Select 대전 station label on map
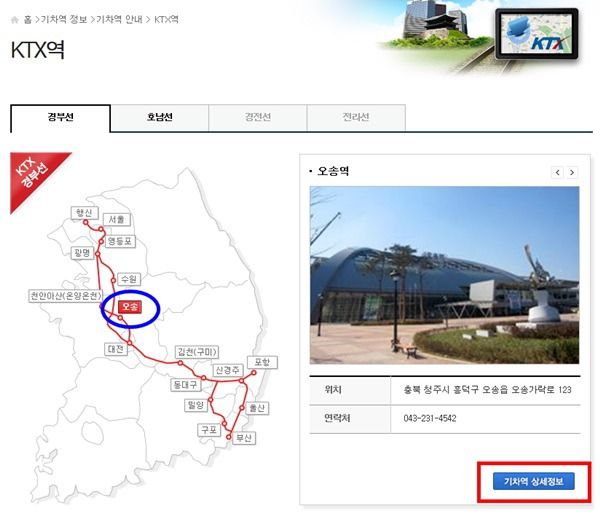 (x=116, y=349)
